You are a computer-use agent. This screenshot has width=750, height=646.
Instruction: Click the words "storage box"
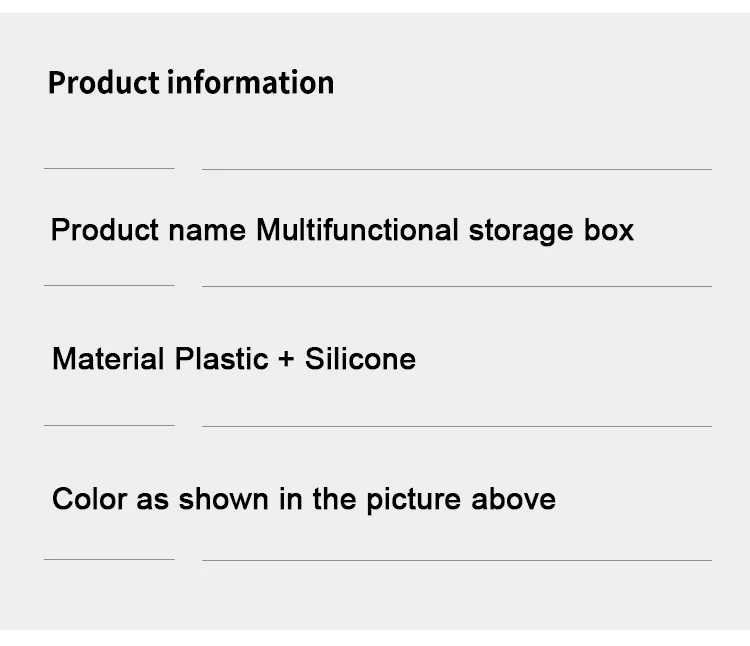pos(551,230)
